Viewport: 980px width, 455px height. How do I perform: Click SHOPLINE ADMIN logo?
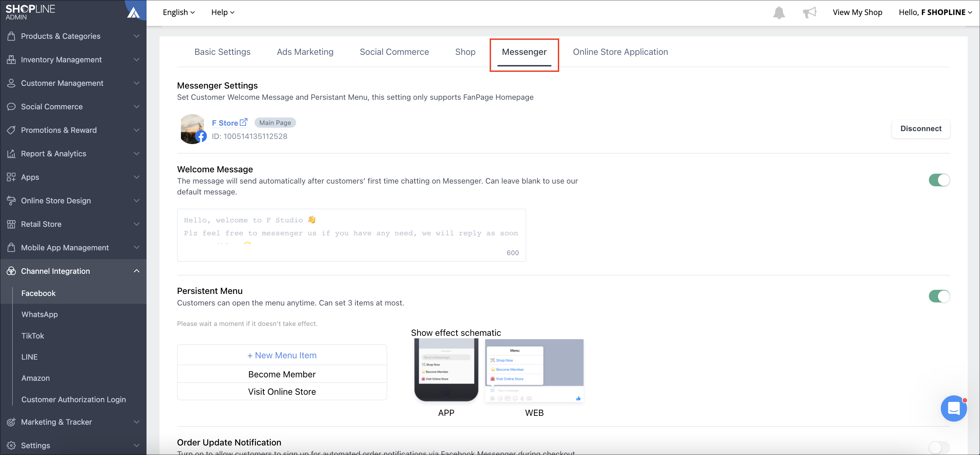30,12
